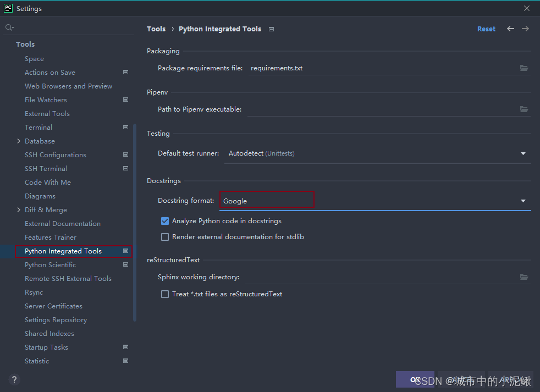This screenshot has height=392, width=540.
Task: Open the Default test runner dropdown
Action: tap(522, 153)
